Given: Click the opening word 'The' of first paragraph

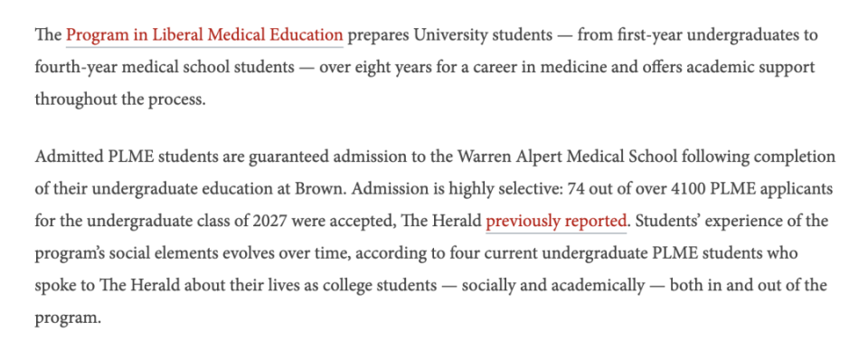Looking at the screenshot, I should point(48,35).
